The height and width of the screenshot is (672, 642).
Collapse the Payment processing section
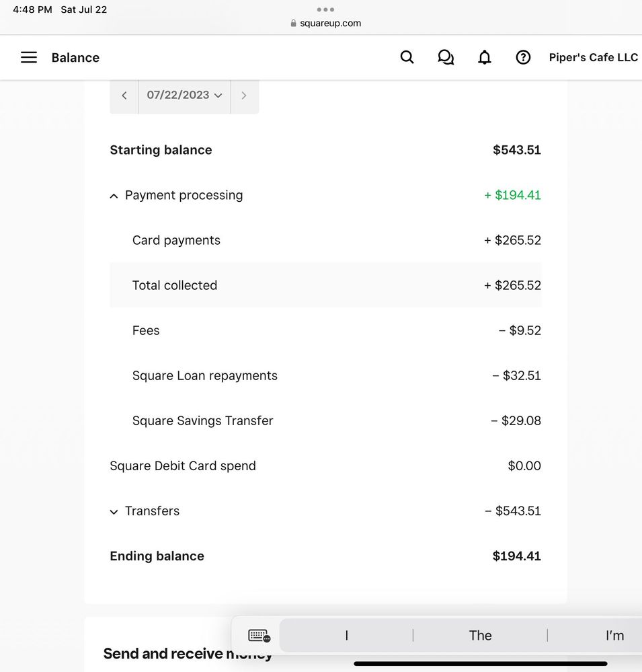pos(114,196)
